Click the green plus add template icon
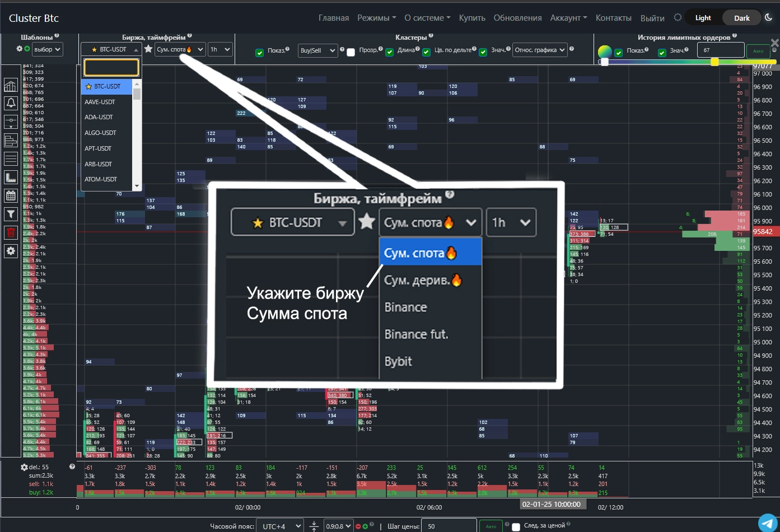780x532 pixels. point(27,49)
